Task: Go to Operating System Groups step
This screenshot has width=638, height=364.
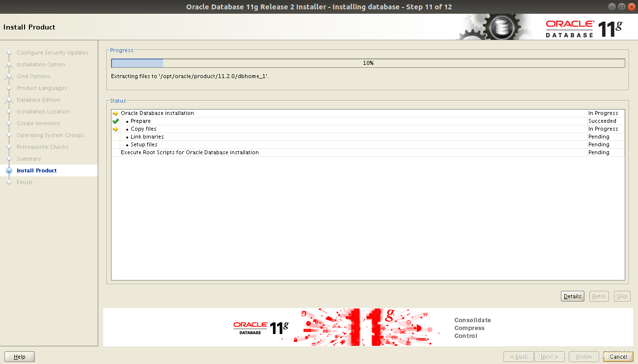Action: click(51, 135)
